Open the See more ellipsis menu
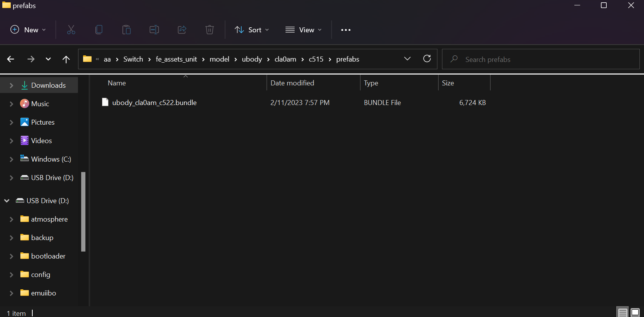The width and height of the screenshot is (644, 317). 346,30
